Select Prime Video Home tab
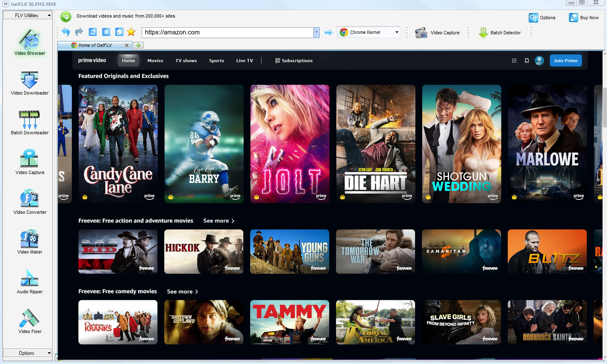The height and width of the screenshot is (364, 607). pos(128,61)
